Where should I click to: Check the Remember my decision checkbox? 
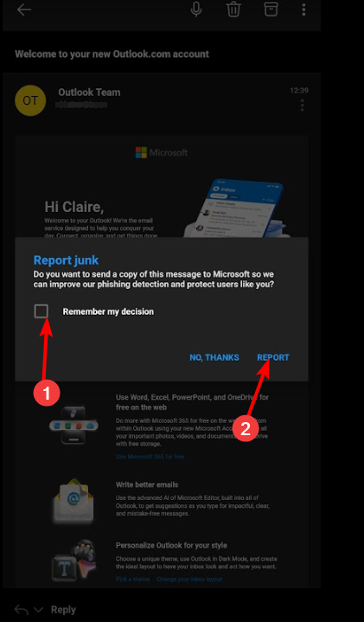pos(41,311)
